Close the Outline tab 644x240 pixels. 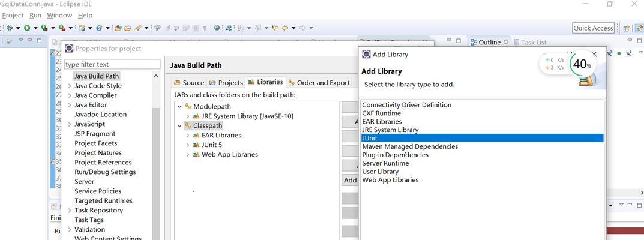[x=506, y=42]
